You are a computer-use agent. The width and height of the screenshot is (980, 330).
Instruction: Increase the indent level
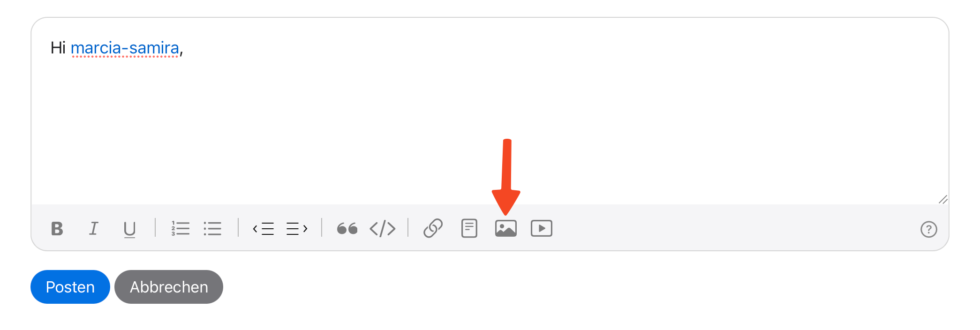coord(297,229)
